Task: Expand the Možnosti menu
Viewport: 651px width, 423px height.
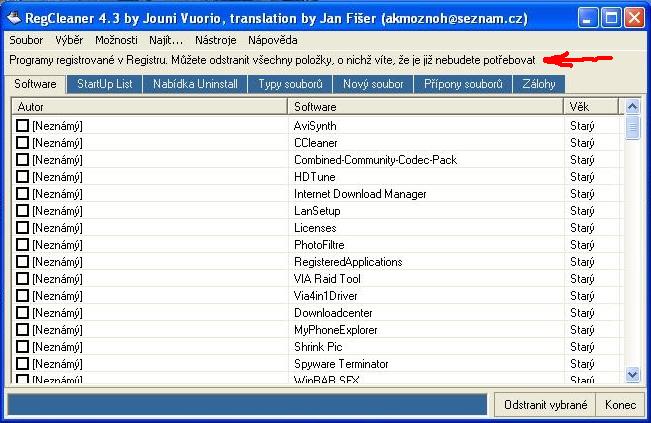Action: pyautogui.click(x=117, y=40)
